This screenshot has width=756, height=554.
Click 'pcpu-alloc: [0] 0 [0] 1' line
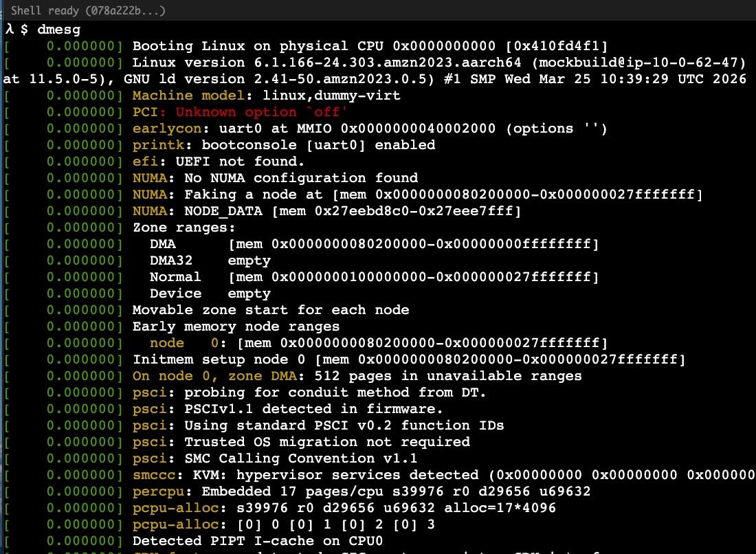[284, 524]
